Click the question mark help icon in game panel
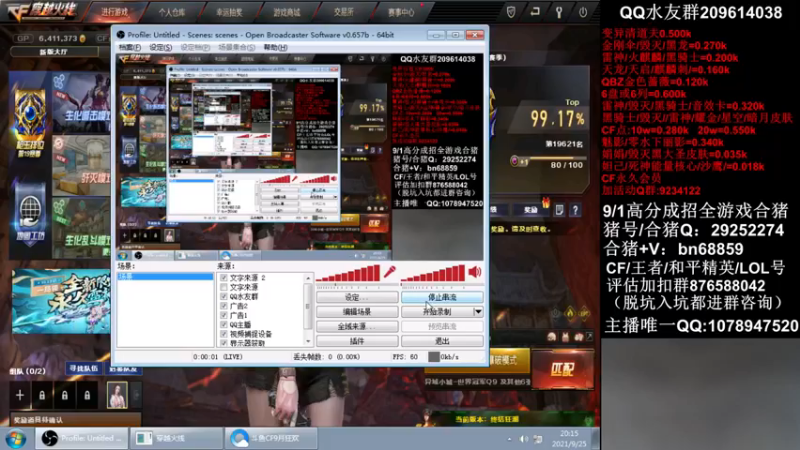 [x=575, y=210]
